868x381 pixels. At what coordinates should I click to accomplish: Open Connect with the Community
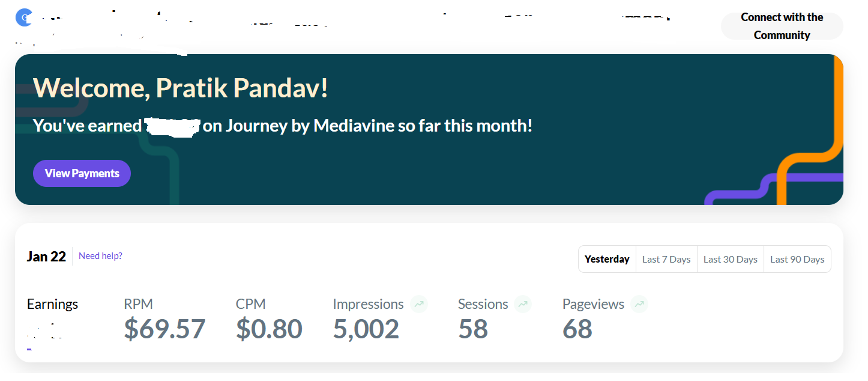coord(782,26)
